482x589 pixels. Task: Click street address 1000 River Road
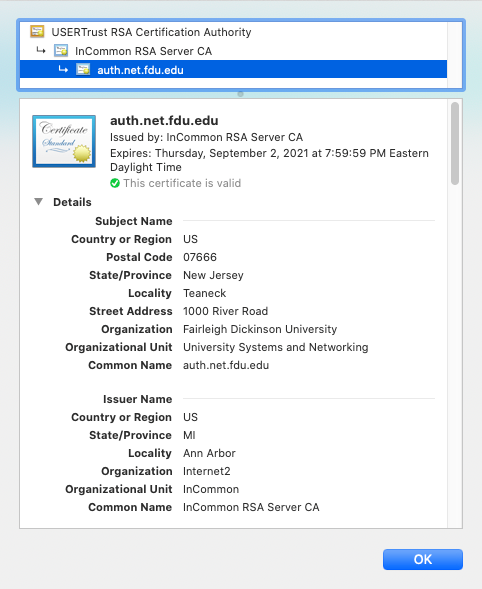[x=225, y=311]
